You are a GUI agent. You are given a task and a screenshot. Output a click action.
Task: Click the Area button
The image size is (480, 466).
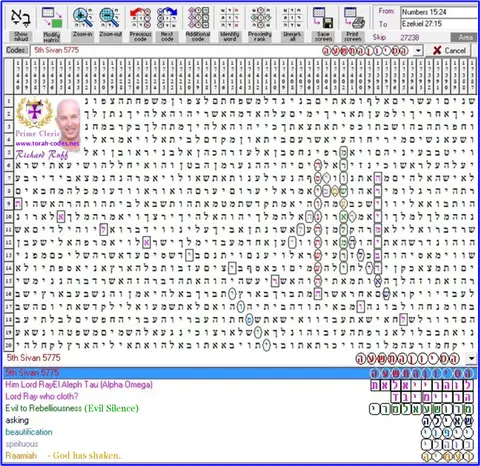coord(465,37)
